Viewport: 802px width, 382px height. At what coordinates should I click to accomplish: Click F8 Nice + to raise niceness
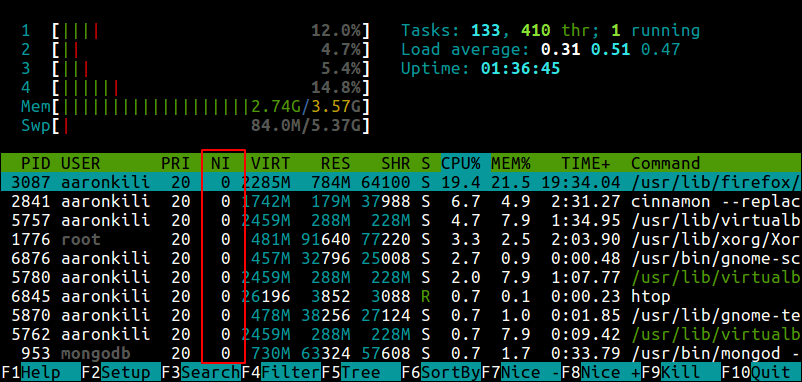point(602,373)
